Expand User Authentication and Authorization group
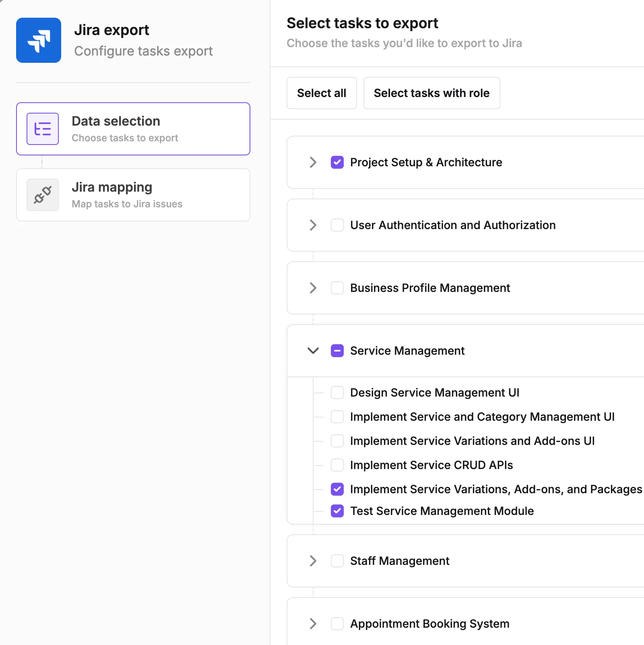 point(313,225)
